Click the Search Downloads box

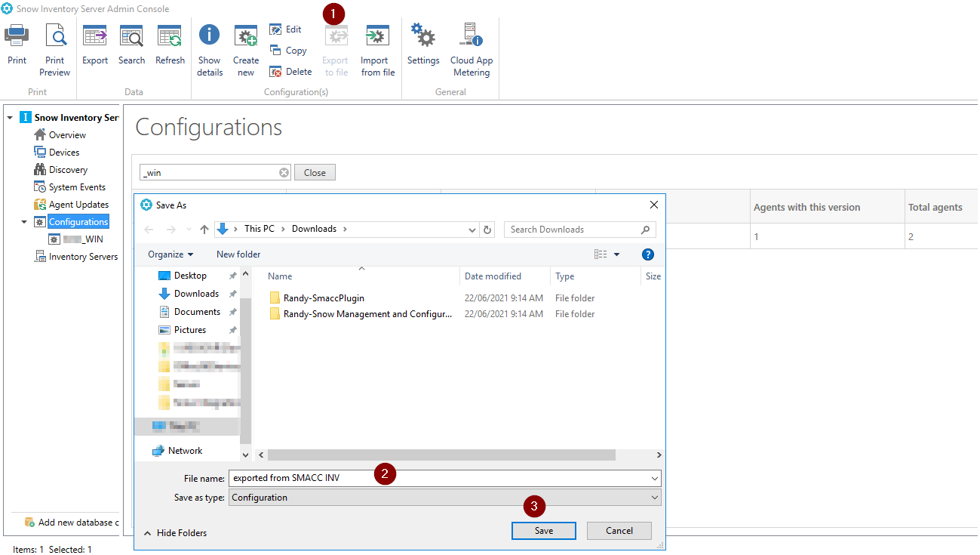579,230
